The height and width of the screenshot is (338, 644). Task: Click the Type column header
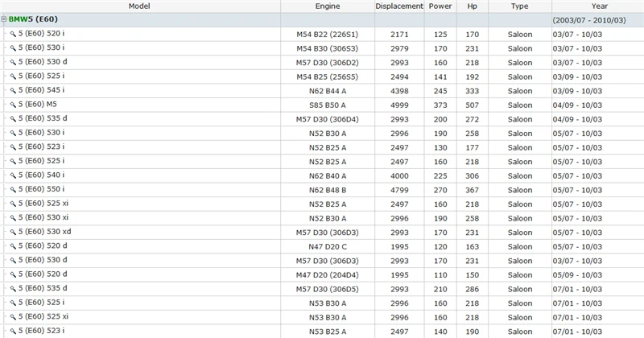[519, 6]
